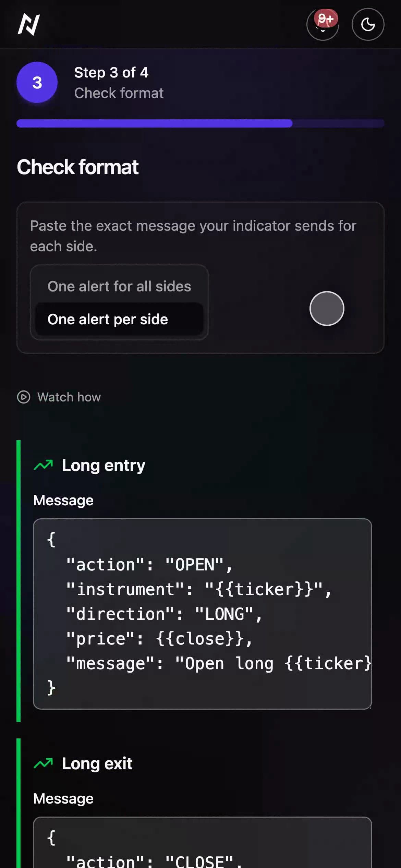Click the Message label under Long entry
Viewport: 401px width, 868px height.
[63, 501]
